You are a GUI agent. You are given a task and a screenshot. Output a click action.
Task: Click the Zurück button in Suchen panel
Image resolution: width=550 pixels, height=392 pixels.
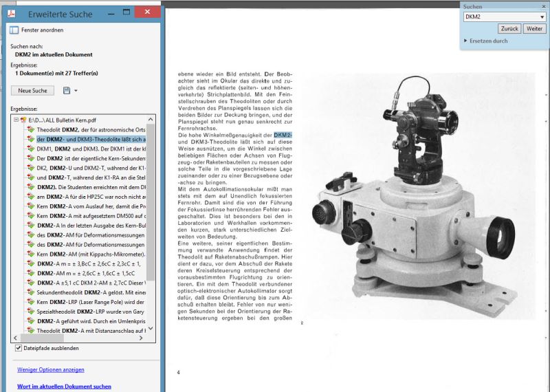(509, 29)
